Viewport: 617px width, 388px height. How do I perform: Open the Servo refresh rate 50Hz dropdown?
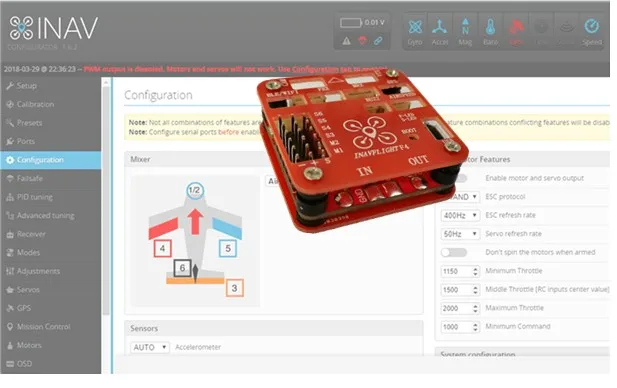point(460,234)
